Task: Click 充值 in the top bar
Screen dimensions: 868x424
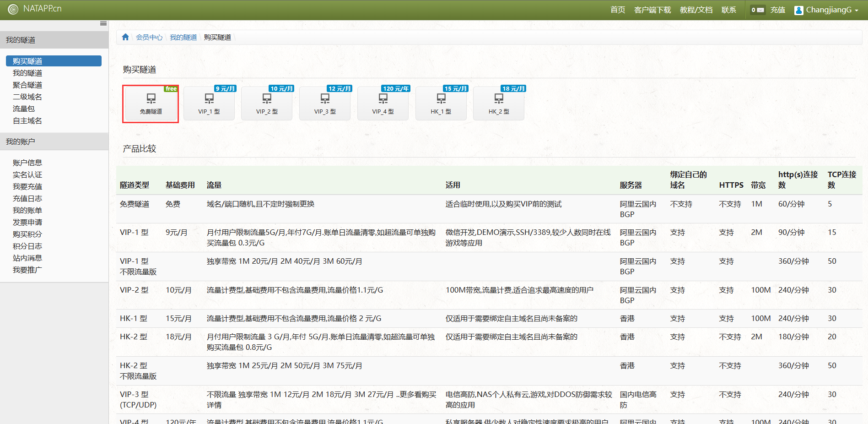Action: click(777, 10)
